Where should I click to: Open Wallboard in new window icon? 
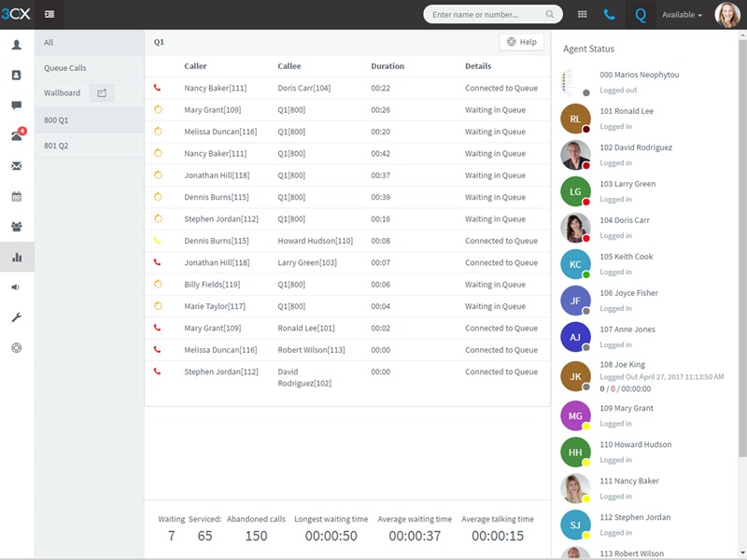click(x=102, y=92)
